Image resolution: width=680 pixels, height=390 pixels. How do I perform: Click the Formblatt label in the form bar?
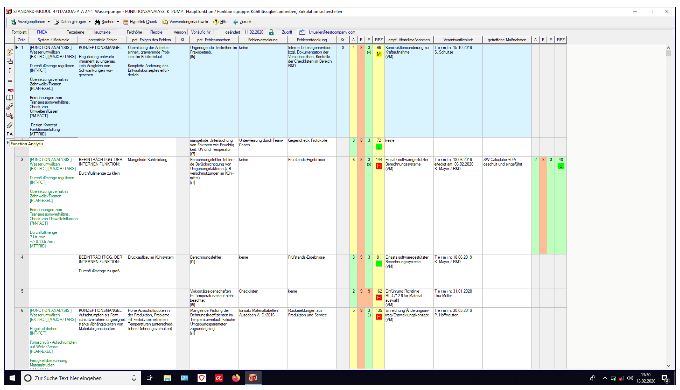click(x=19, y=32)
